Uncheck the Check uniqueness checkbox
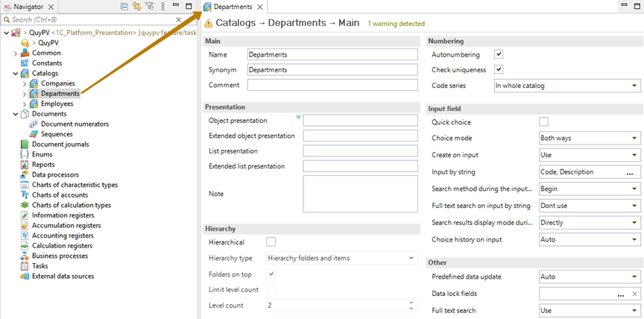 pyautogui.click(x=499, y=70)
